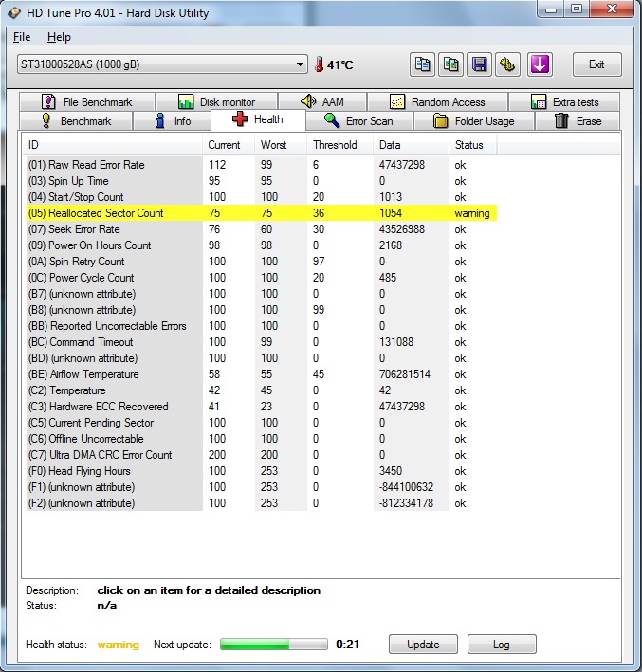Image resolution: width=642 pixels, height=672 pixels.
Task: Select the Ultra DMA CRC Error Count row
Action: (262, 455)
